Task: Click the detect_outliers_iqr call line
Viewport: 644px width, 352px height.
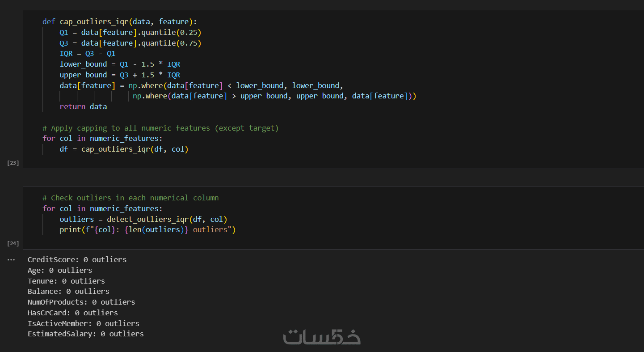Action: [143, 219]
